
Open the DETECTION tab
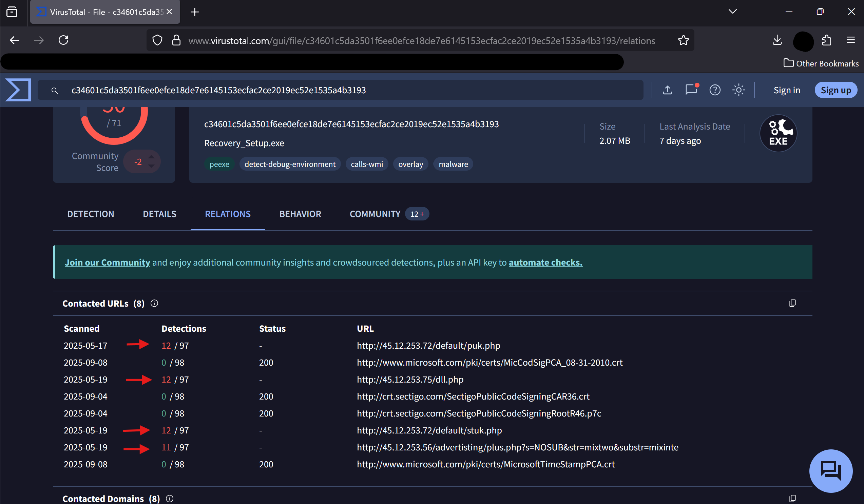91,214
